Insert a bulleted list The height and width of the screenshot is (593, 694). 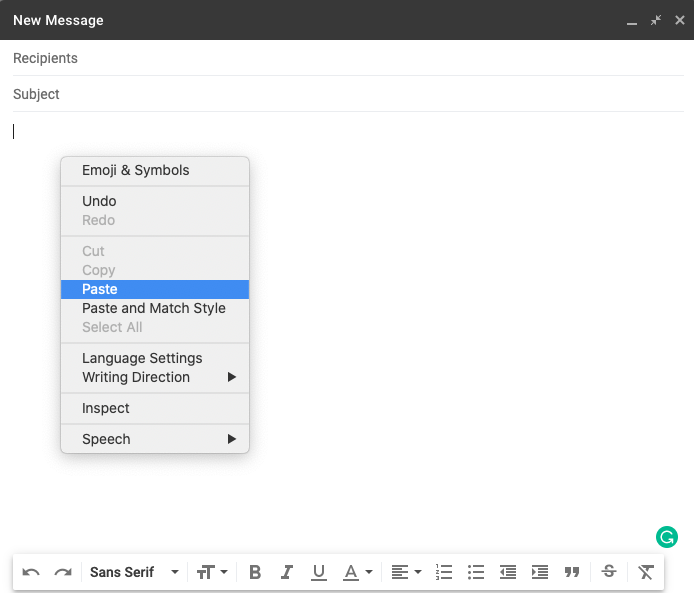(476, 572)
